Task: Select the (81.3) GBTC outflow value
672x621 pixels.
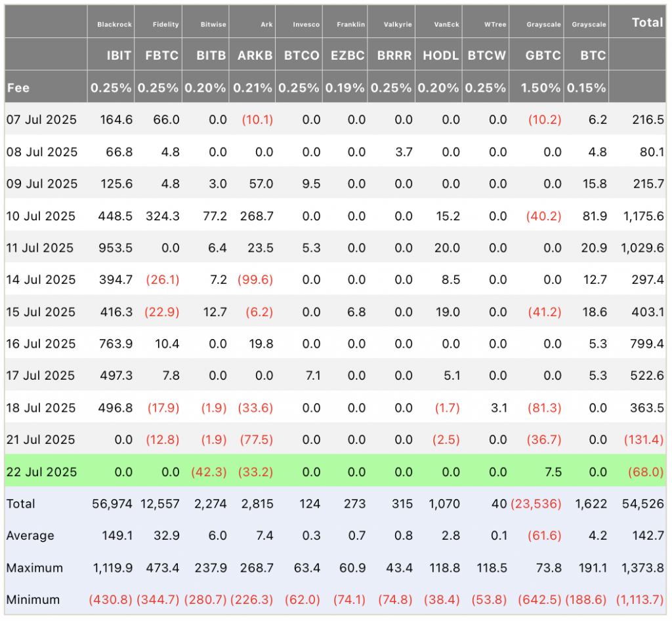Action: click(544, 408)
